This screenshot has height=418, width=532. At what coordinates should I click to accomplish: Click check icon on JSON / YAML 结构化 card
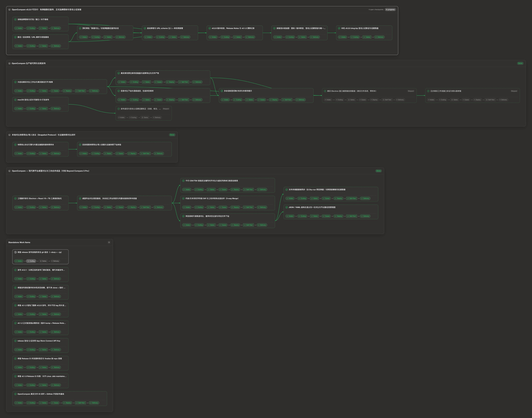287,207
